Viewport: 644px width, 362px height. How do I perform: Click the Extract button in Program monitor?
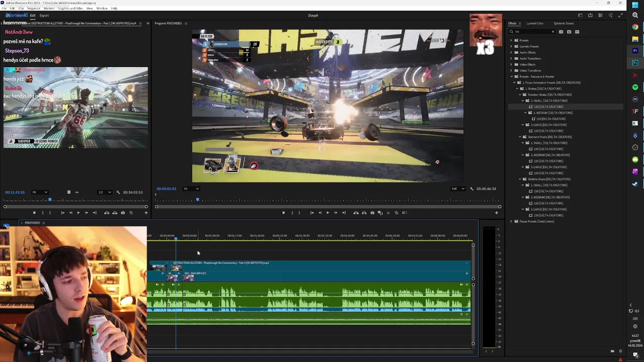coord(364,213)
